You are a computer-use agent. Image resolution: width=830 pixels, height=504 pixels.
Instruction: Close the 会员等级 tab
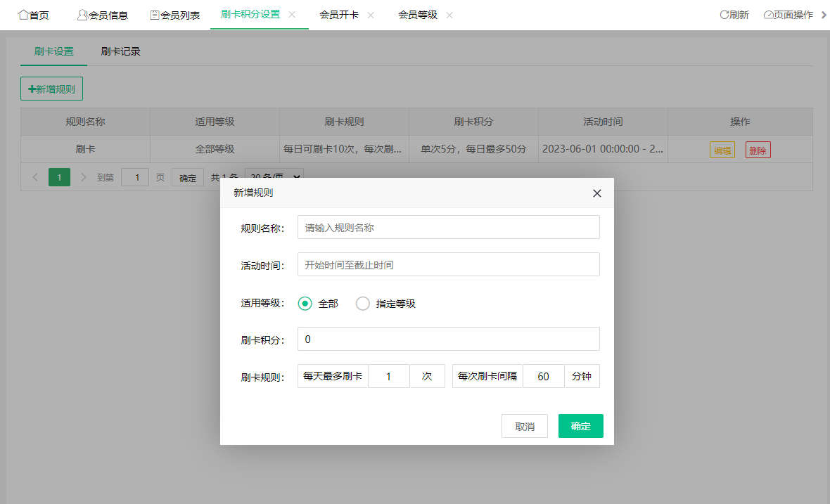[449, 15]
